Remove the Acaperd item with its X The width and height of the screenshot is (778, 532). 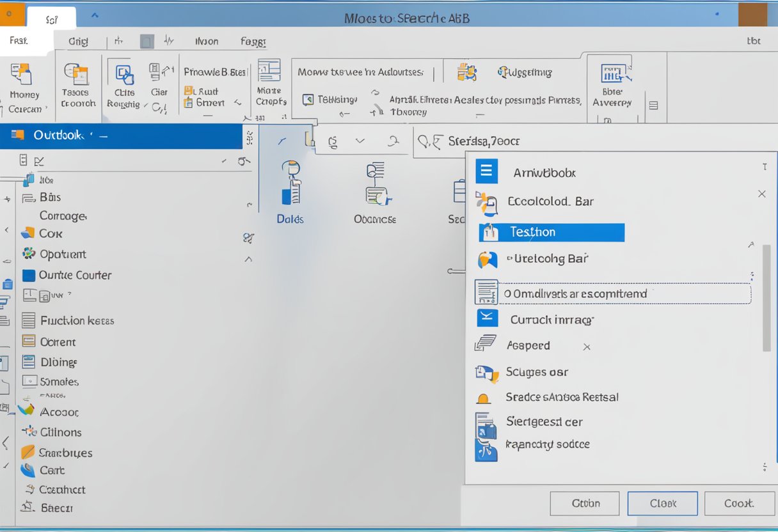(x=586, y=347)
